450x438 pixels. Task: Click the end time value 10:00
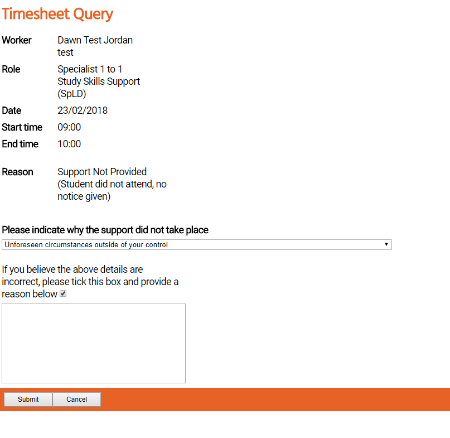[x=69, y=144]
